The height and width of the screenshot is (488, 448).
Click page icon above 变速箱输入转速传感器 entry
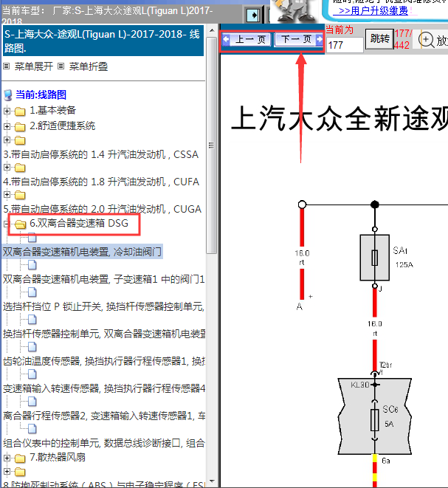click(x=32, y=374)
